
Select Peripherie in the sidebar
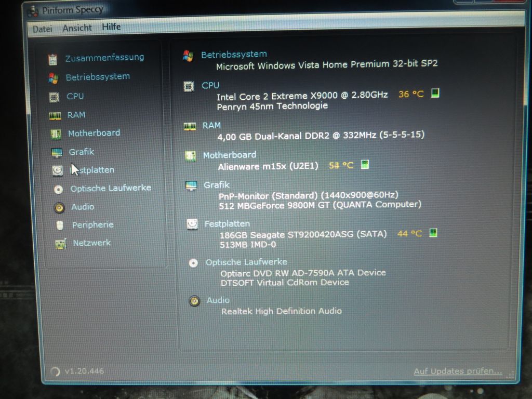pos(92,224)
